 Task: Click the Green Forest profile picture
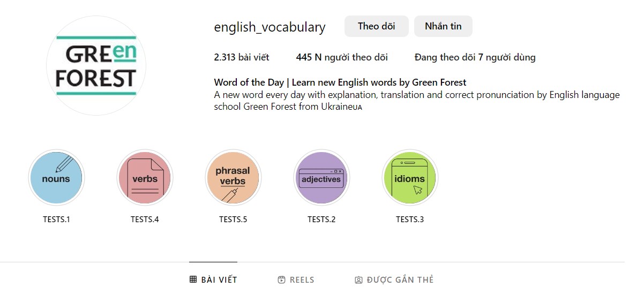click(x=96, y=65)
